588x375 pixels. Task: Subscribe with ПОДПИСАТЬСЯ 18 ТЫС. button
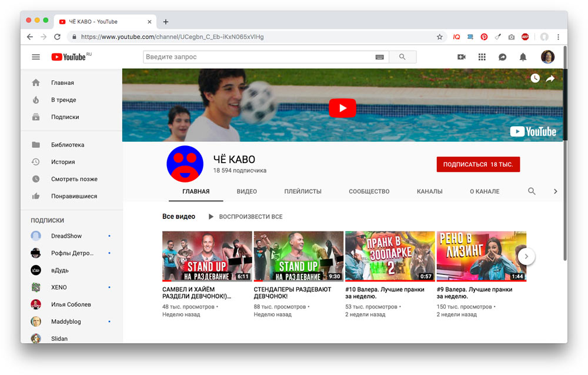pyautogui.click(x=478, y=165)
